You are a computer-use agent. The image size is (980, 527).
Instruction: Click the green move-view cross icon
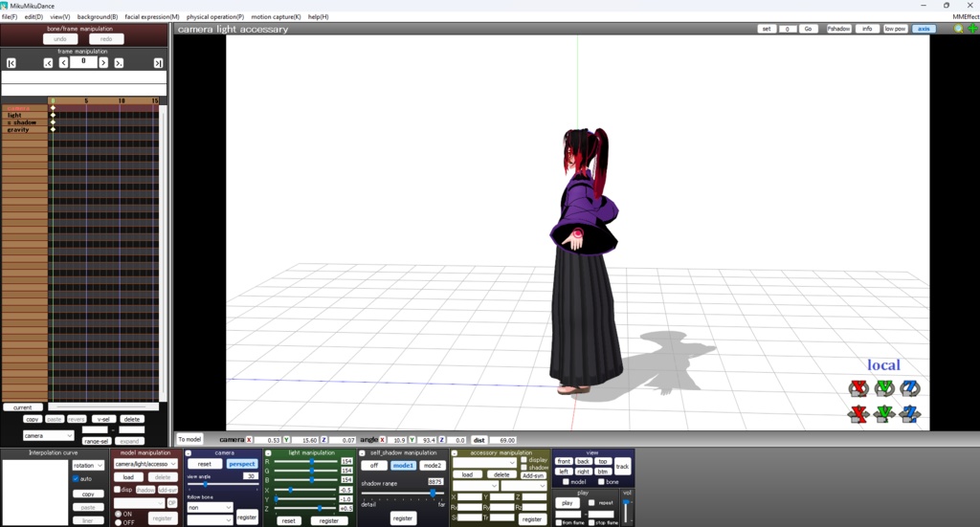(972, 29)
